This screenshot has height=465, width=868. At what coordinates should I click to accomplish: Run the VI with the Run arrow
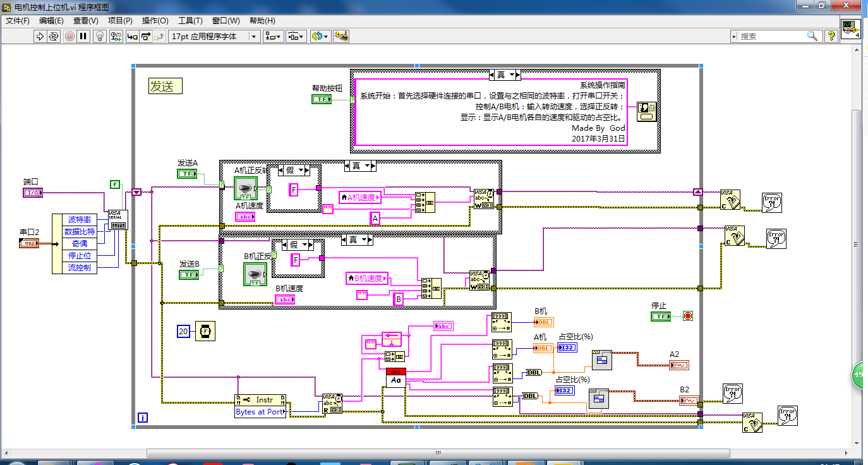click(x=39, y=36)
